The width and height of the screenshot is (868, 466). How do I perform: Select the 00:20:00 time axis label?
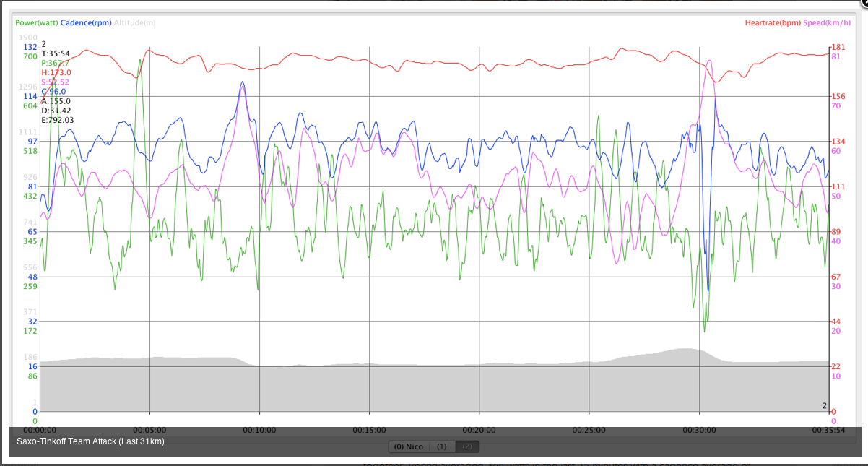coord(479,430)
